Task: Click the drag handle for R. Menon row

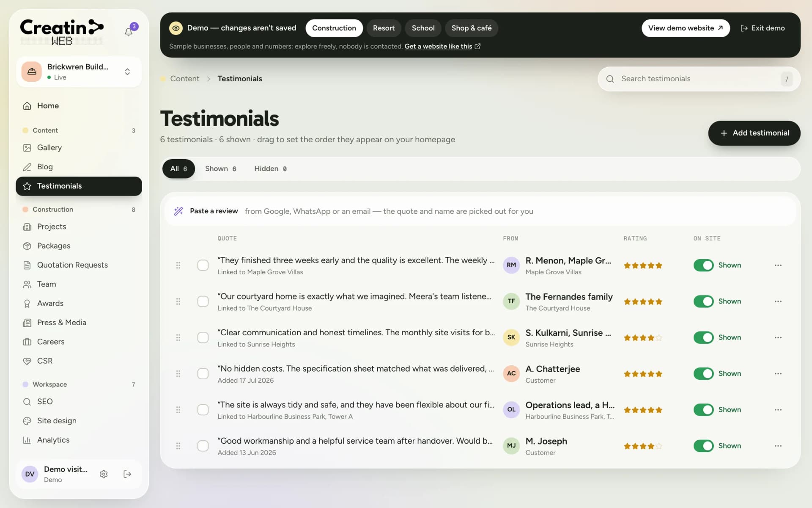Action: pos(178,265)
